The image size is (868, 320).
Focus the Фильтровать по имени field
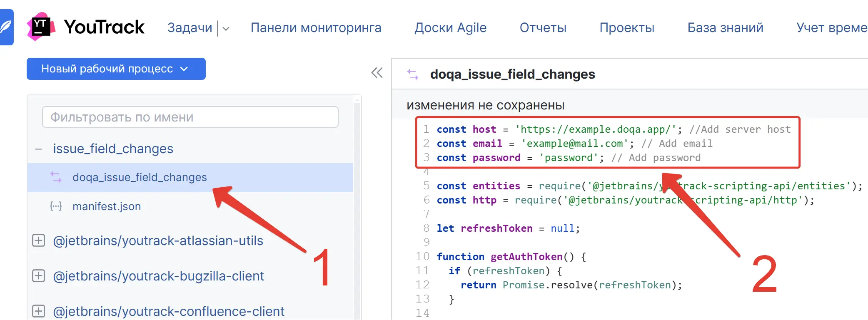point(190,117)
